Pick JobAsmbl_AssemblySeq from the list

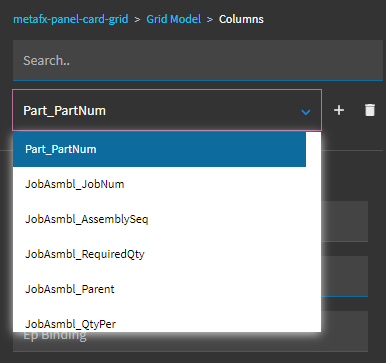coord(159,219)
